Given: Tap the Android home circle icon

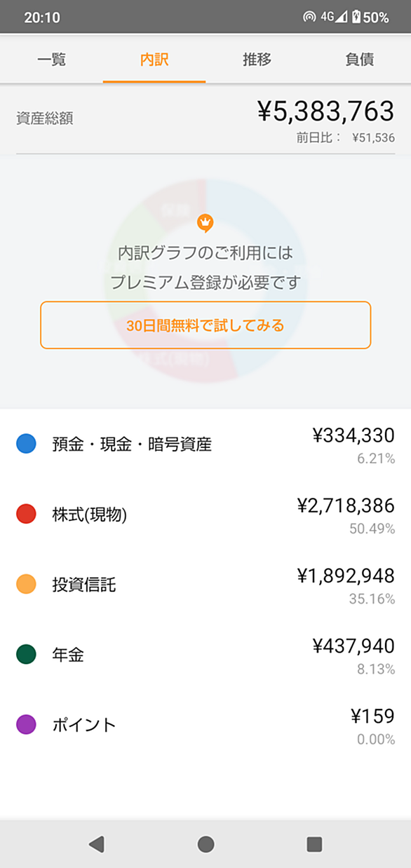Looking at the screenshot, I should [x=205, y=844].
